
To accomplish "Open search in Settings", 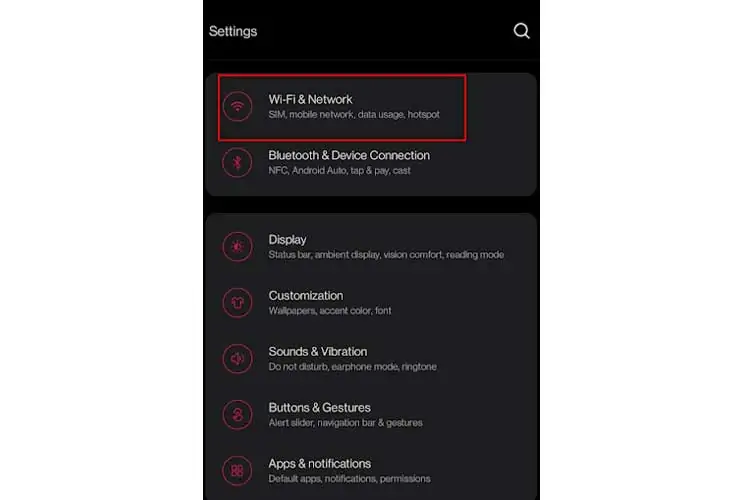I will pos(521,31).
